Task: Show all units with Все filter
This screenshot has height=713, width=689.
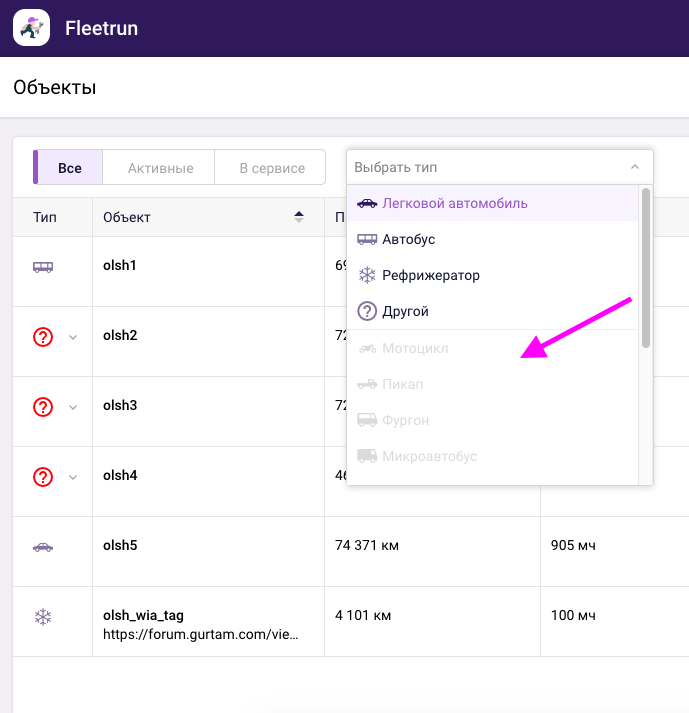Action: [69, 168]
